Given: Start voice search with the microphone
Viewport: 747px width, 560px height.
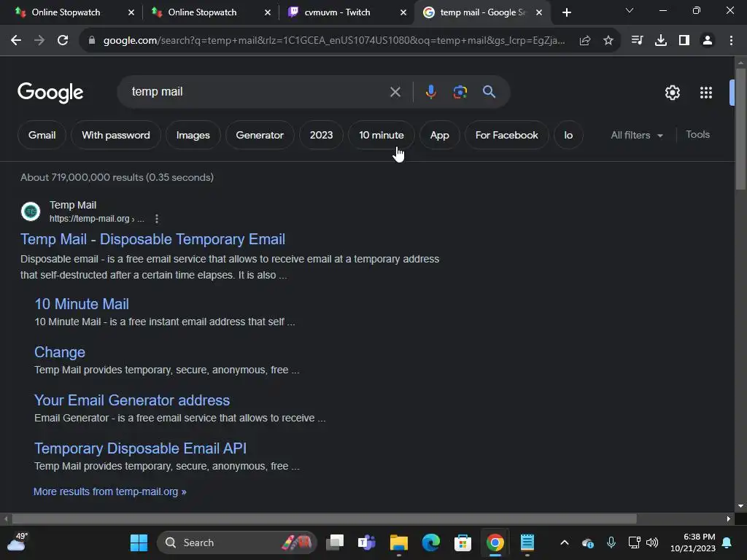Looking at the screenshot, I should click(x=430, y=91).
